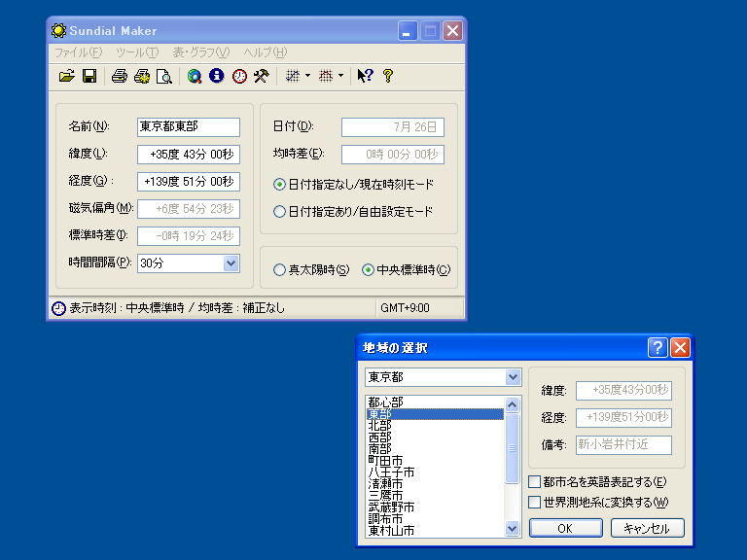Screen dimensions: 747x560
Task: Expand the blue grid icon dropdown arrow
Action: point(307,76)
